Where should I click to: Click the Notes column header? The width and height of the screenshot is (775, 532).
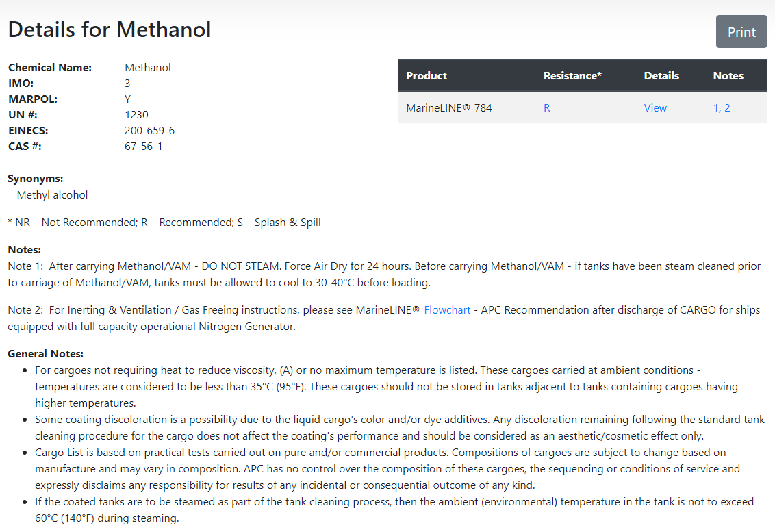728,75
